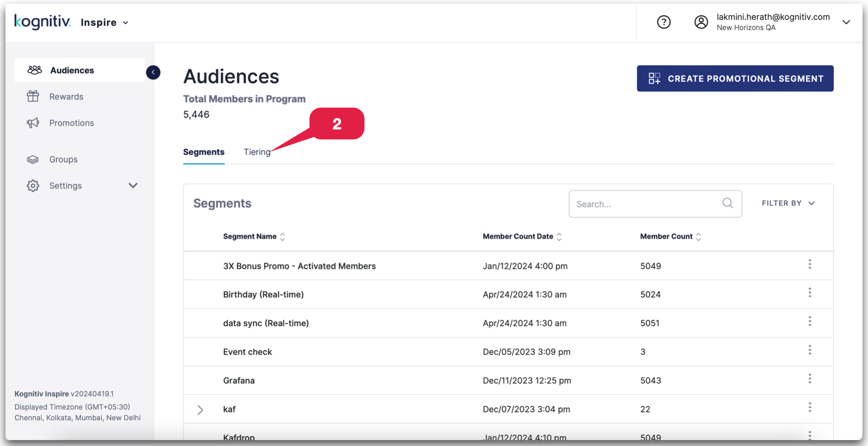Select segment 3X Bonus Promo - Activated Members
The image size is (868, 446).
(x=299, y=266)
